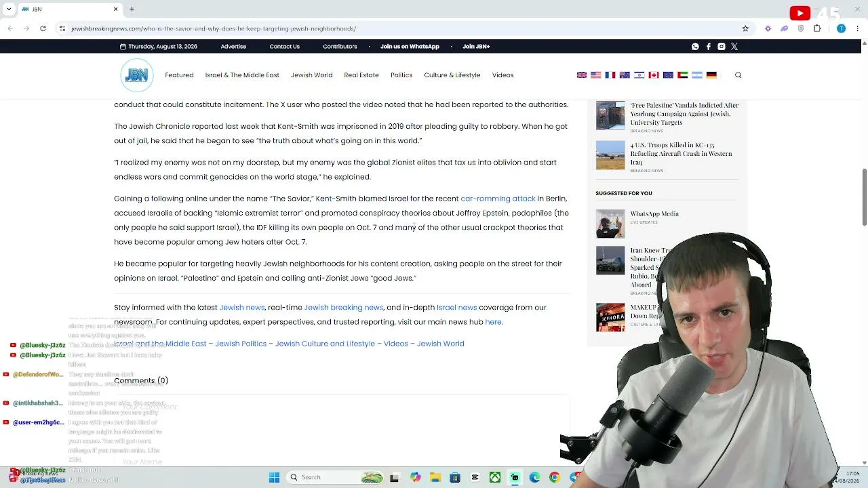This screenshot has height=488, width=868.
Task: Open the Facebook social icon
Action: click(709, 47)
